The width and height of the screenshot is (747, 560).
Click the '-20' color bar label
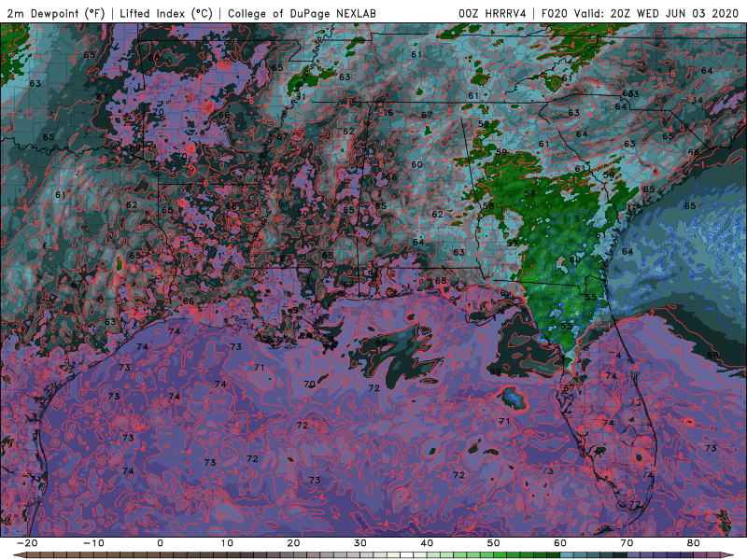[27, 543]
